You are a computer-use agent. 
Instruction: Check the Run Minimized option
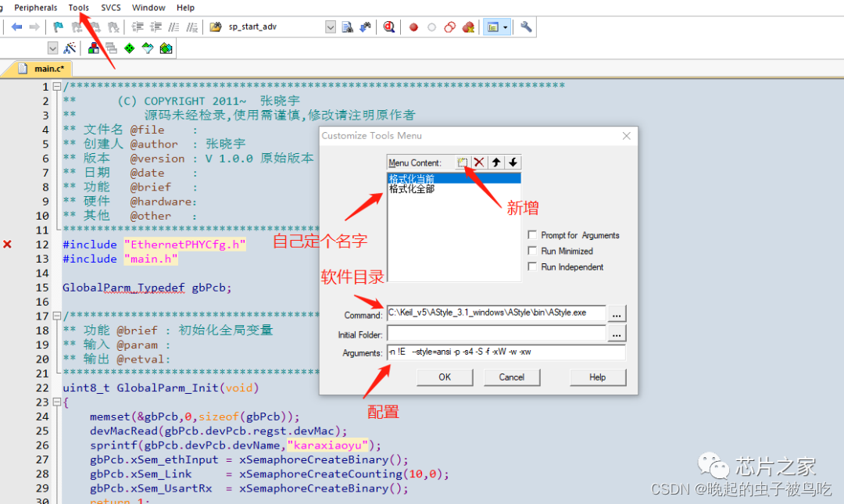[x=532, y=251]
